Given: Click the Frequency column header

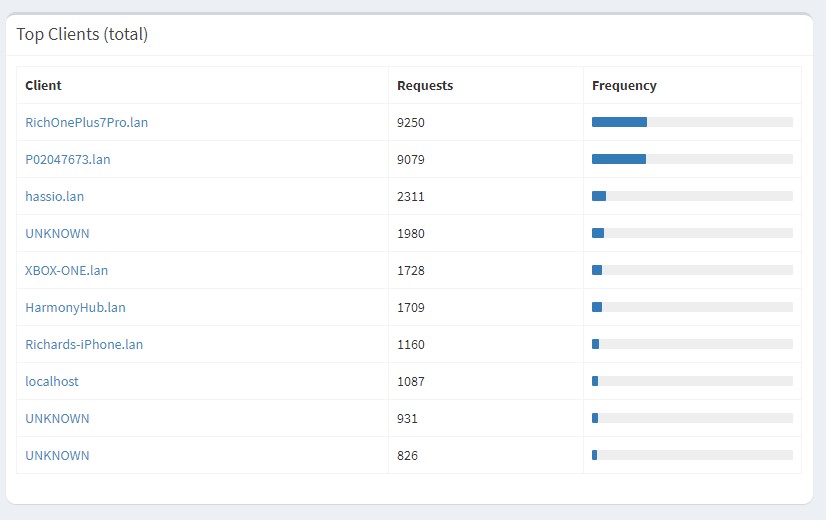Looking at the screenshot, I should tap(624, 85).
